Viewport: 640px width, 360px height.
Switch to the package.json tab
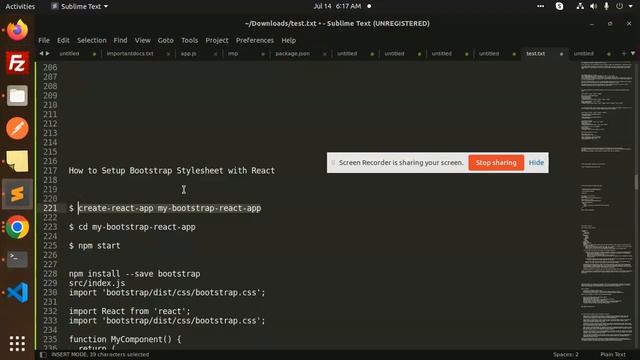point(292,53)
